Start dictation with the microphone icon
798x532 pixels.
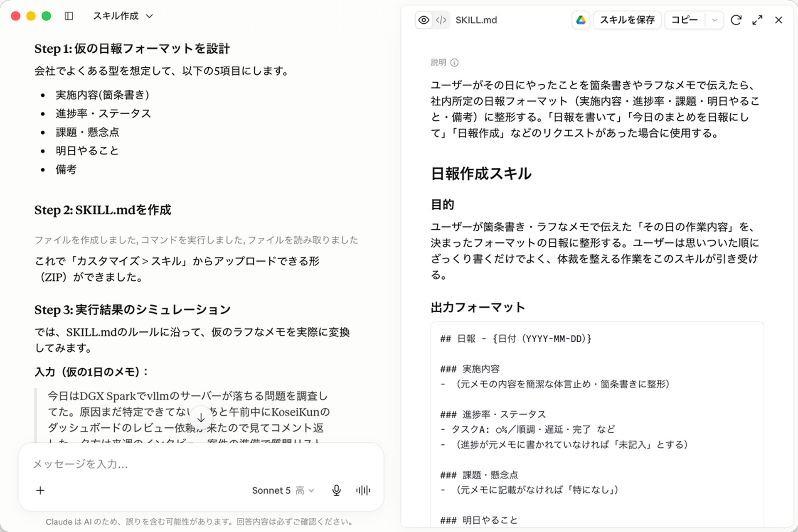(336, 490)
